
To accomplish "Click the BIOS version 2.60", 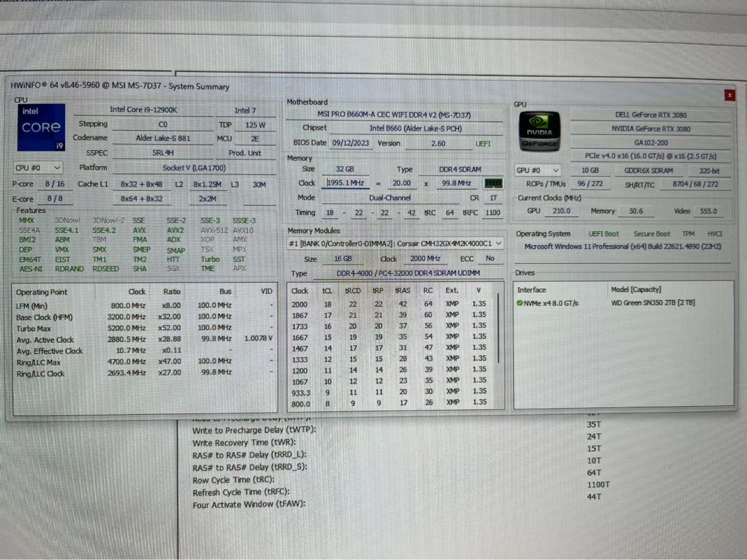I will tap(438, 144).
